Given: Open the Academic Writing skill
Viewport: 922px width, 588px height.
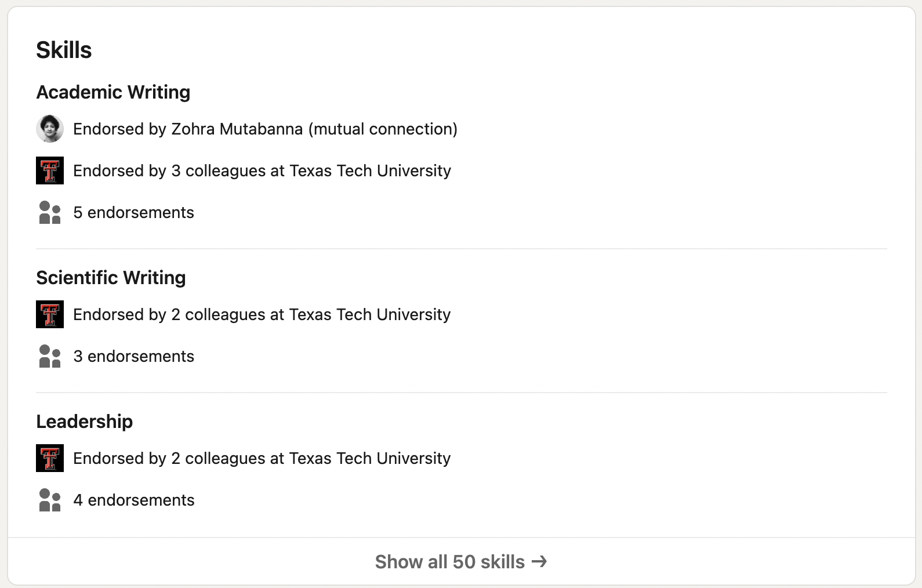Looking at the screenshot, I should (x=113, y=92).
